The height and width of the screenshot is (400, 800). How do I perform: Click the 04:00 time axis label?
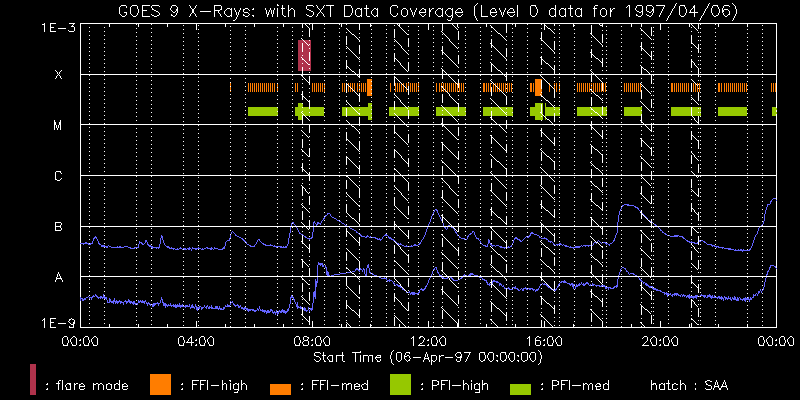194,341
